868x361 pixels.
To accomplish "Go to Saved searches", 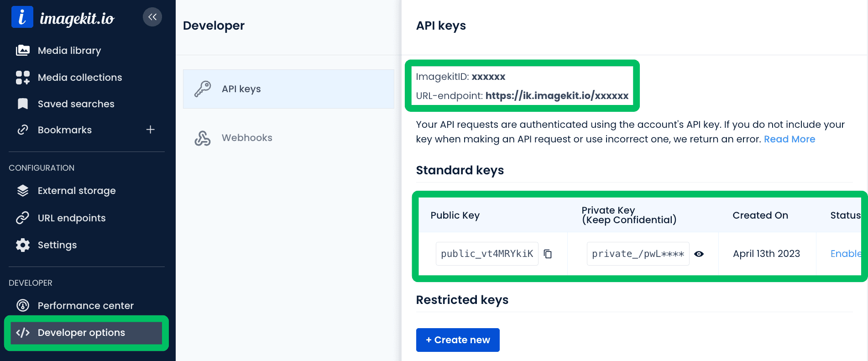I will 76,104.
